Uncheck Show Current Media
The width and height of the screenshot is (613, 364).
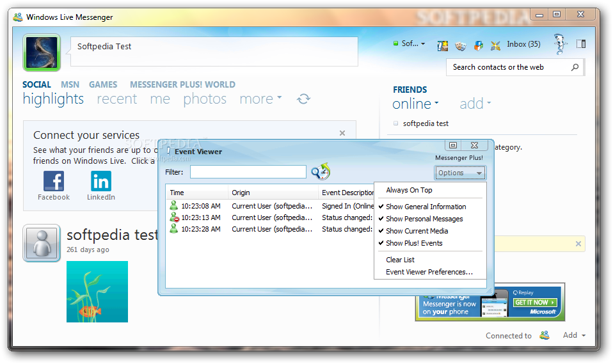click(430, 231)
